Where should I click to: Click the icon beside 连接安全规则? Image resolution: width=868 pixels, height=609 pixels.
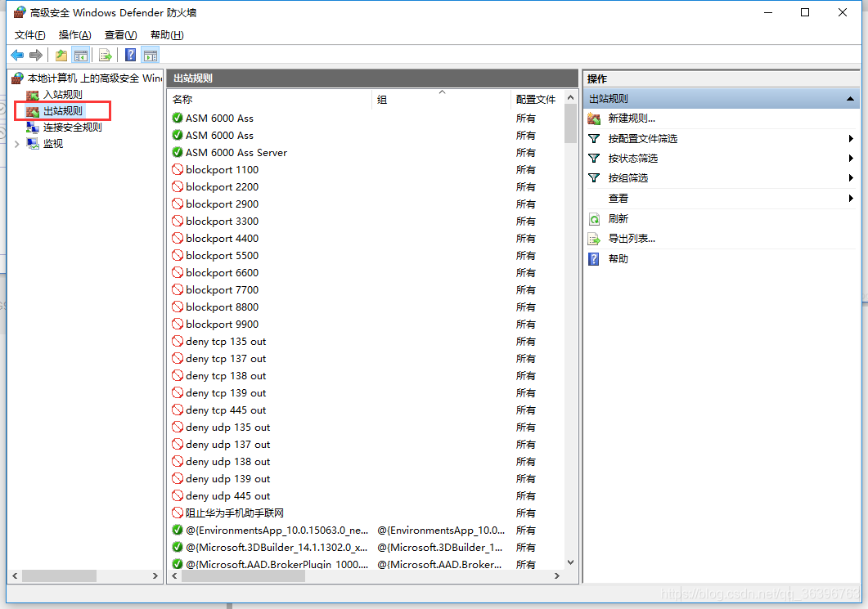click(x=33, y=128)
